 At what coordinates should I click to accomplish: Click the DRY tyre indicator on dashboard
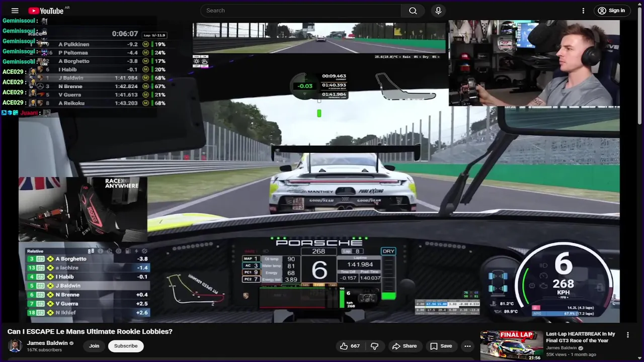[x=388, y=251]
